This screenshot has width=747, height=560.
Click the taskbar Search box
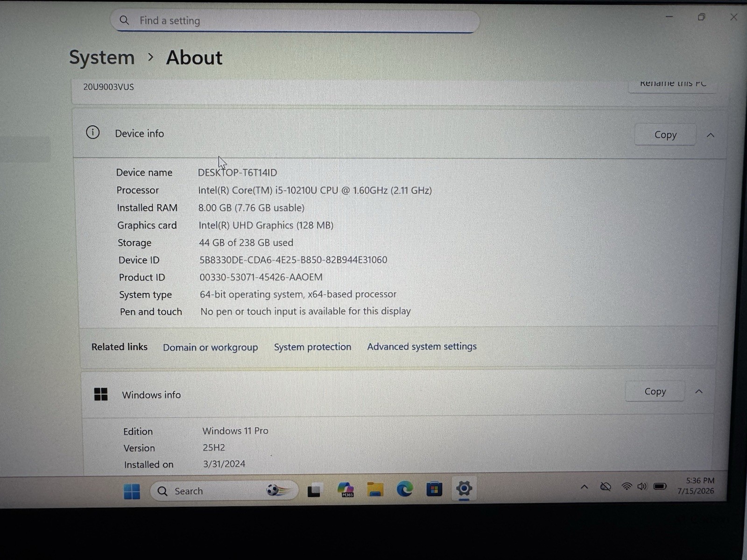(x=224, y=491)
